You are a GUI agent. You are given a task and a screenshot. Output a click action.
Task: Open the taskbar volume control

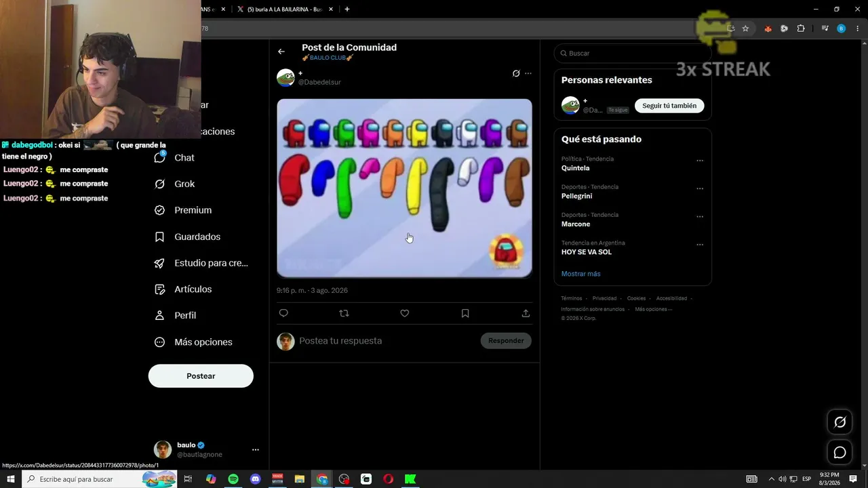783,479
